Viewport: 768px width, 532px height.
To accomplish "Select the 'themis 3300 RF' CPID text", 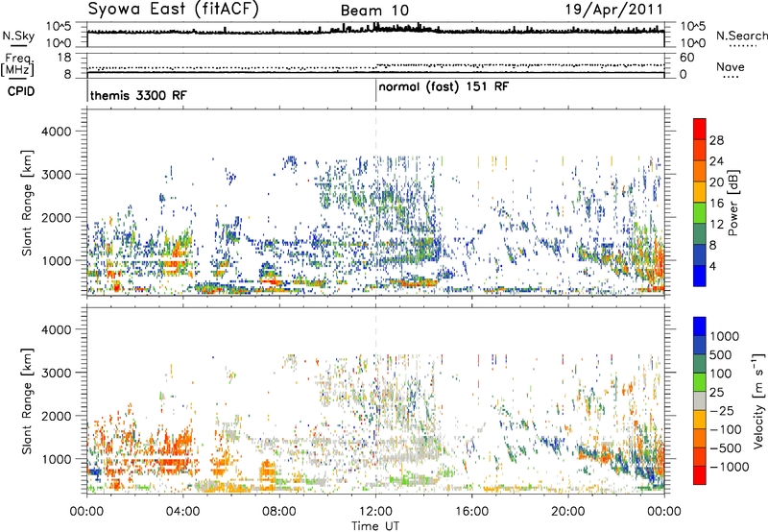I will [138, 95].
